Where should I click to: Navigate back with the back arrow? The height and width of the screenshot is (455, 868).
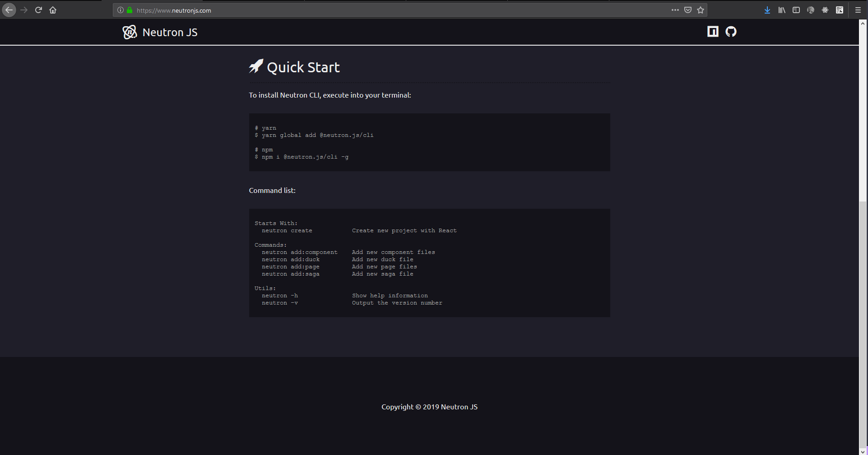[x=9, y=9]
